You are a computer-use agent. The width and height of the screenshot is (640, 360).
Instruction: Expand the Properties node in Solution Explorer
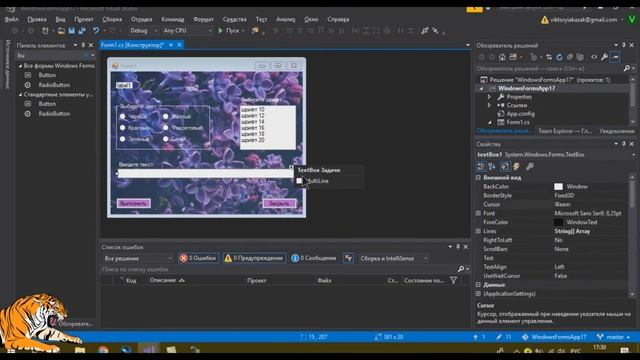(489, 97)
